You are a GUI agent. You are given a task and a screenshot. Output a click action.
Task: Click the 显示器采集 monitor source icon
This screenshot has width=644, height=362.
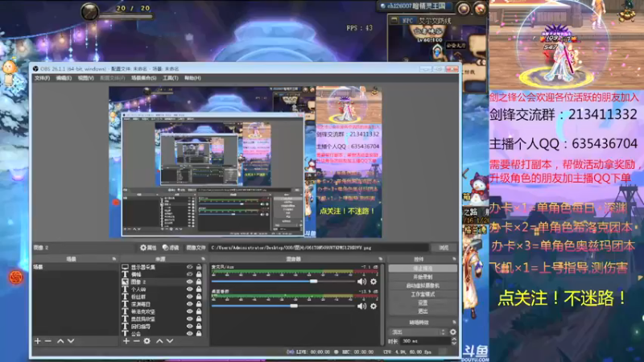click(125, 267)
